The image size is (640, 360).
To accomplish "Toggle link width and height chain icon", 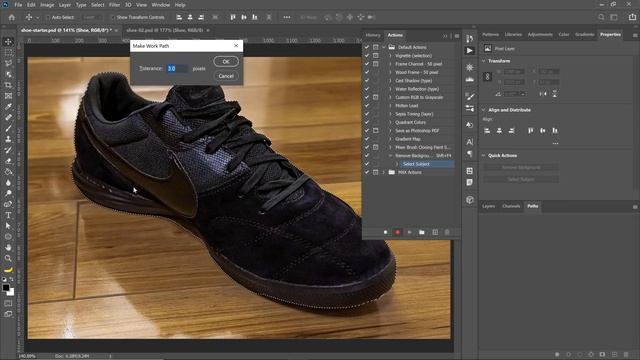I will coord(487,76).
